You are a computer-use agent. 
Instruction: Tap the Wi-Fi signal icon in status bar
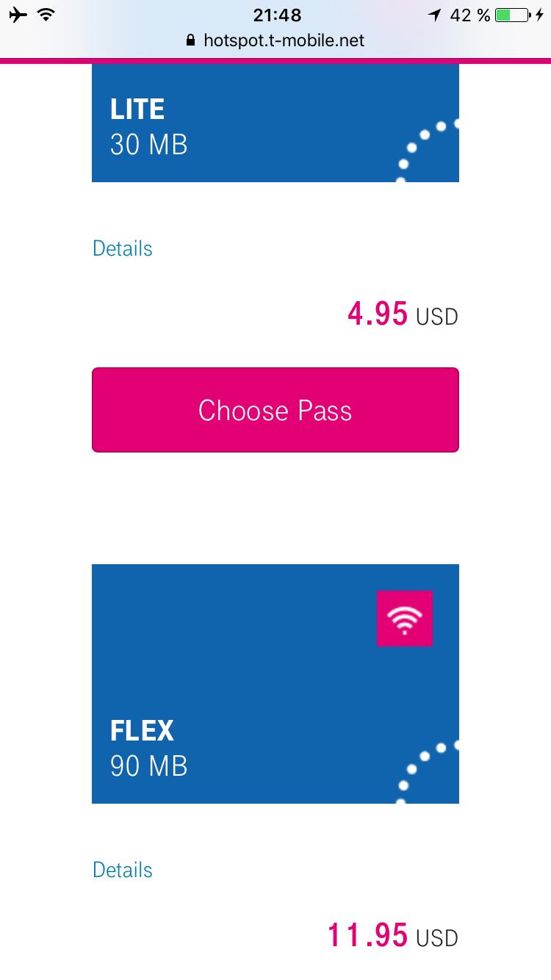point(46,15)
